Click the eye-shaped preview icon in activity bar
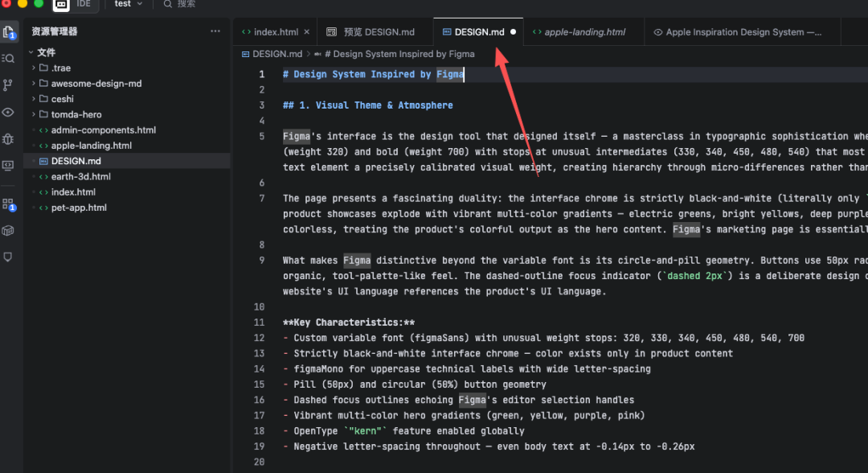This screenshot has height=473, width=868. coord(9,112)
